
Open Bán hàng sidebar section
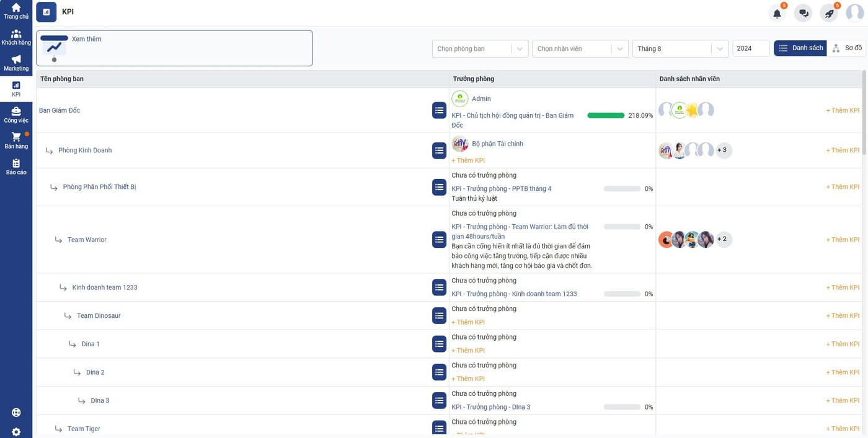(16, 141)
